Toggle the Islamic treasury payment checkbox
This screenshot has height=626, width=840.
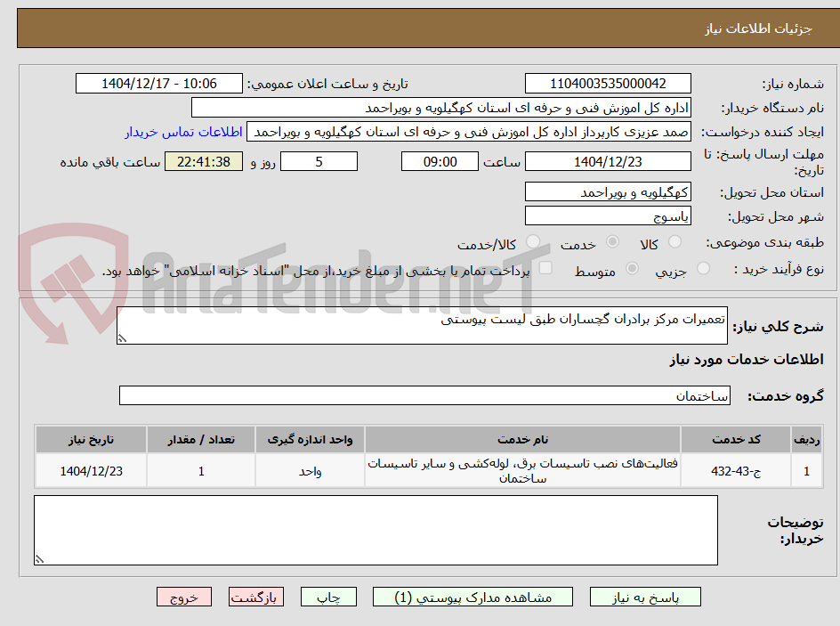[545, 267]
